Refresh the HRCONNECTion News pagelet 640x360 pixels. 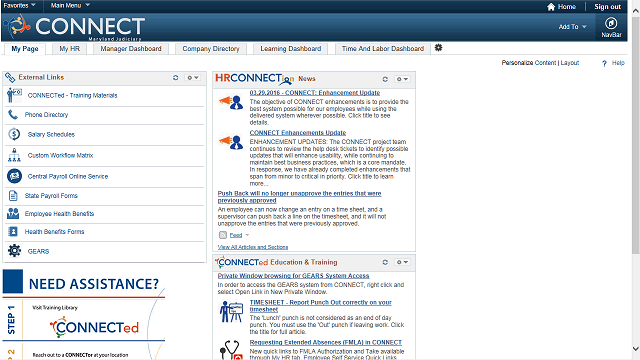[x=385, y=79]
